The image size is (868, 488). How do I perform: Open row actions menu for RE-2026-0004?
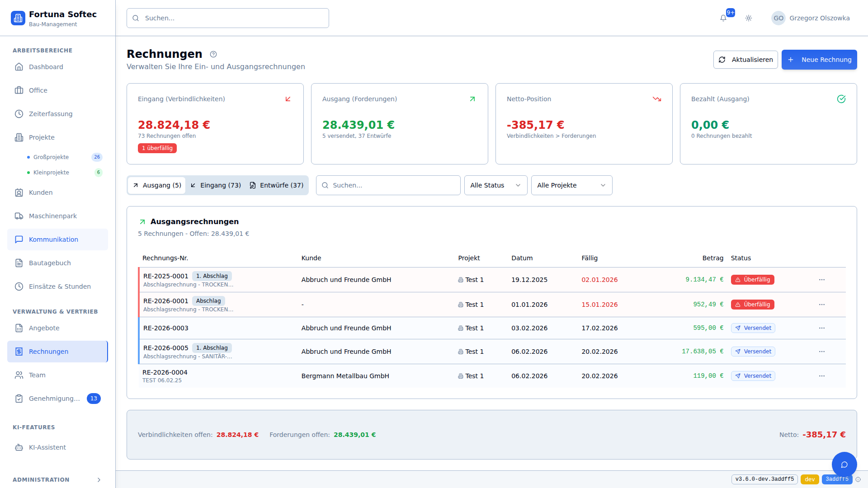[x=821, y=376]
